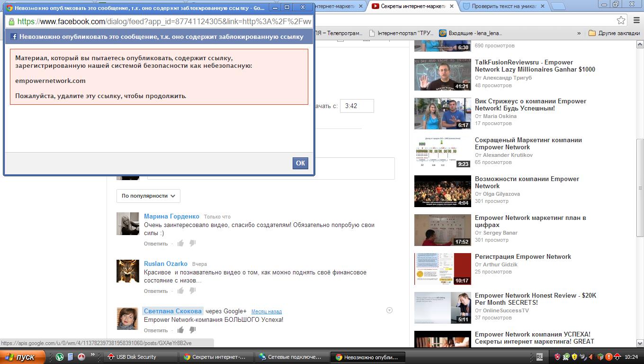
Task: Open the 'По популярности' sort dropdown
Action: click(x=148, y=196)
